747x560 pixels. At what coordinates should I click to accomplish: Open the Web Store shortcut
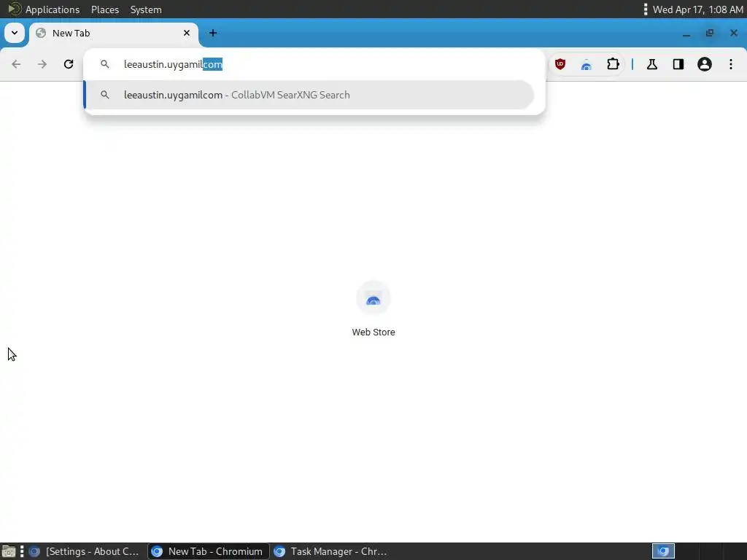[373, 309]
